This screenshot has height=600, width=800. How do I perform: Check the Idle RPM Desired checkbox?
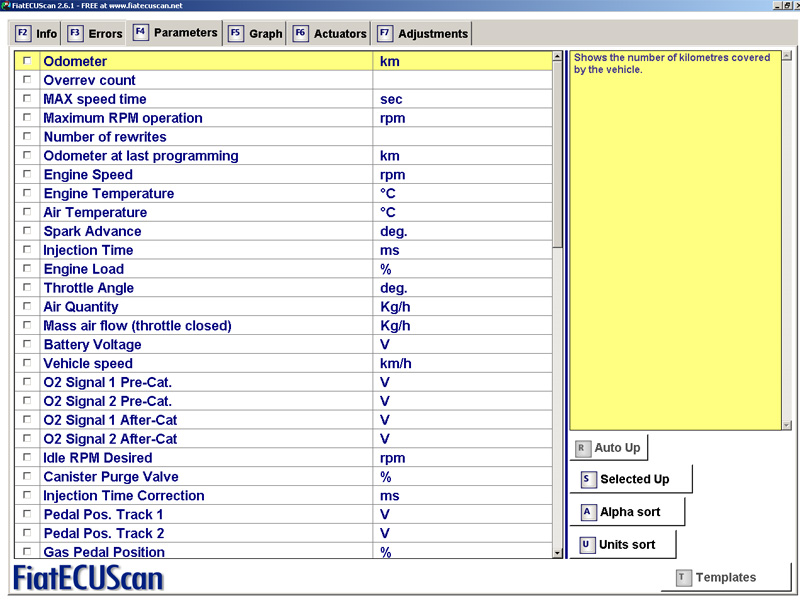click(27, 457)
